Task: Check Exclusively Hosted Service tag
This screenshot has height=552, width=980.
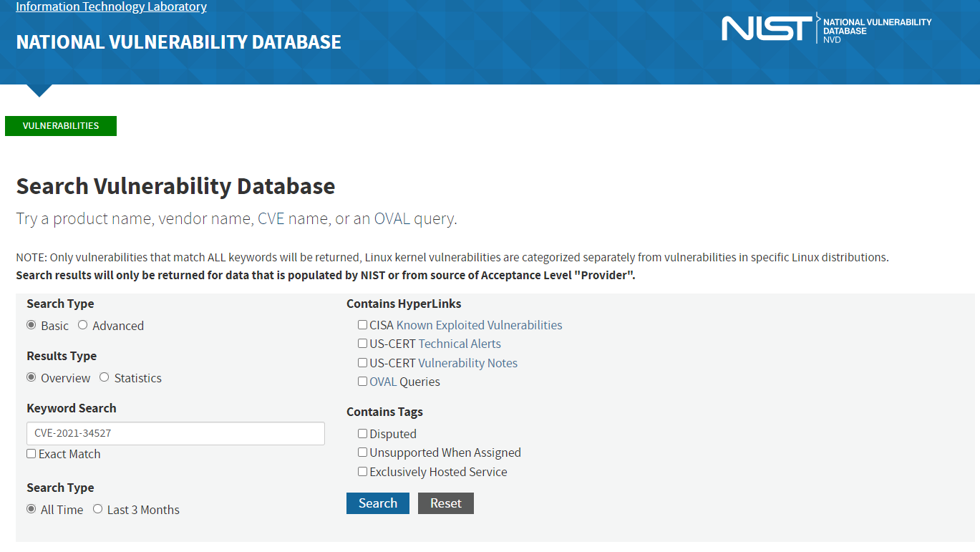Action: tap(363, 472)
